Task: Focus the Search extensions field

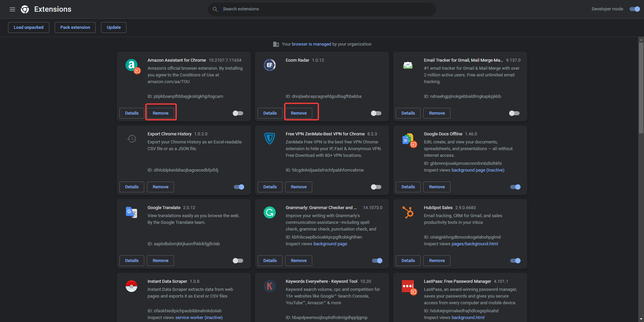Action: click(322, 9)
